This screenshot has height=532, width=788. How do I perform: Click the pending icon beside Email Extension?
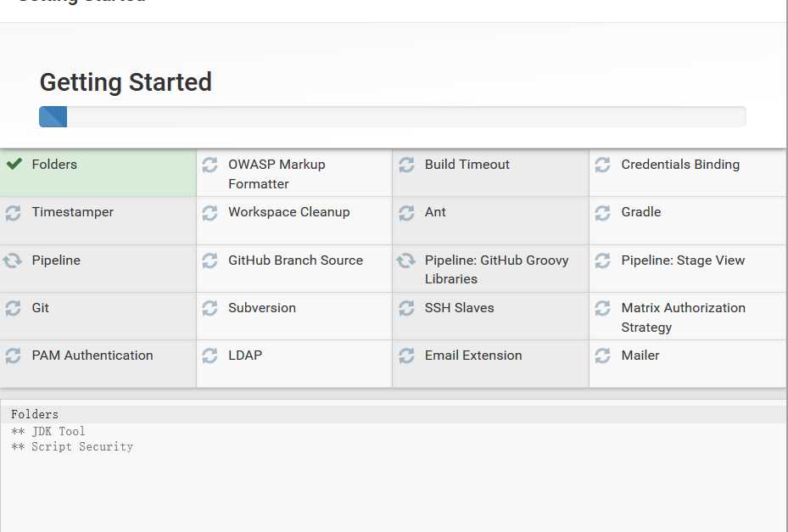(406, 356)
